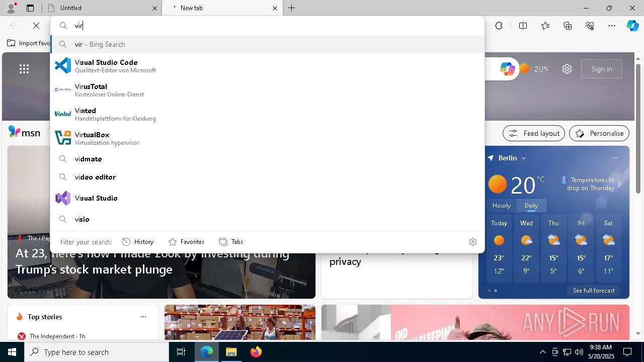Open page settings gear near Sign in
This screenshot has height=362, width=644.
coord(567,69)
